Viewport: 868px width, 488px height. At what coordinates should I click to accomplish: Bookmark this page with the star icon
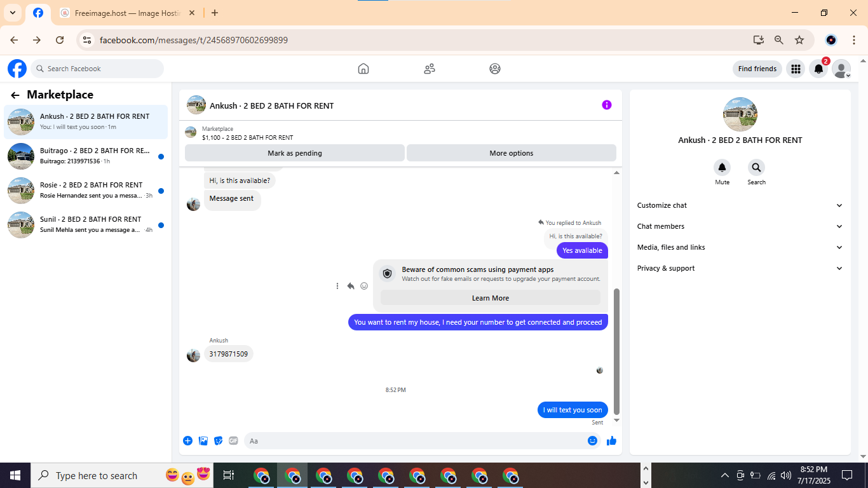click(799, 40)
